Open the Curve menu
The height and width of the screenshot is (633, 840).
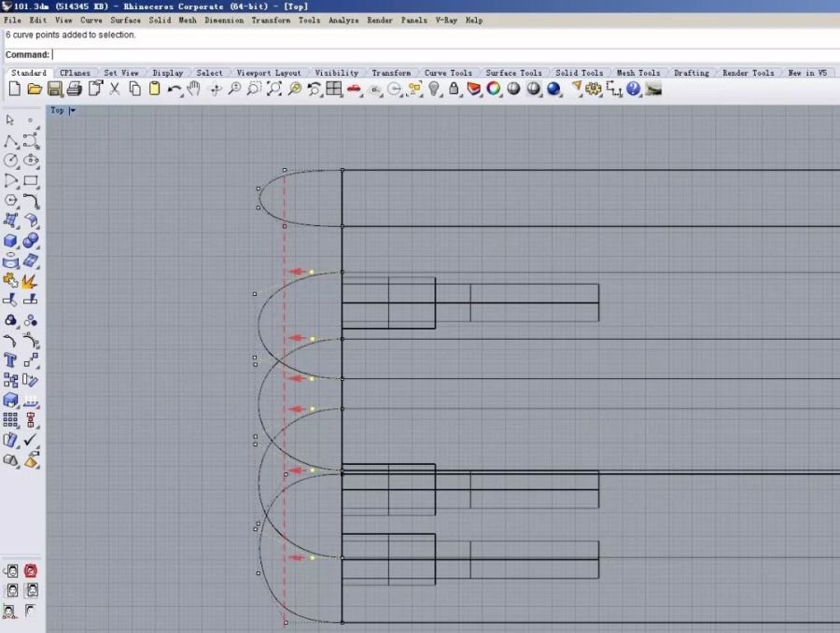[x=91, y=20]
